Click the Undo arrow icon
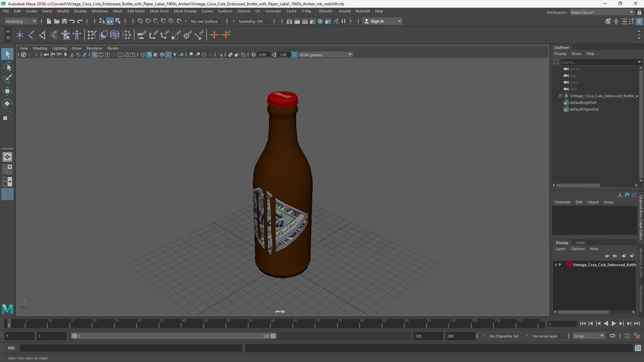 coord(72,21)
